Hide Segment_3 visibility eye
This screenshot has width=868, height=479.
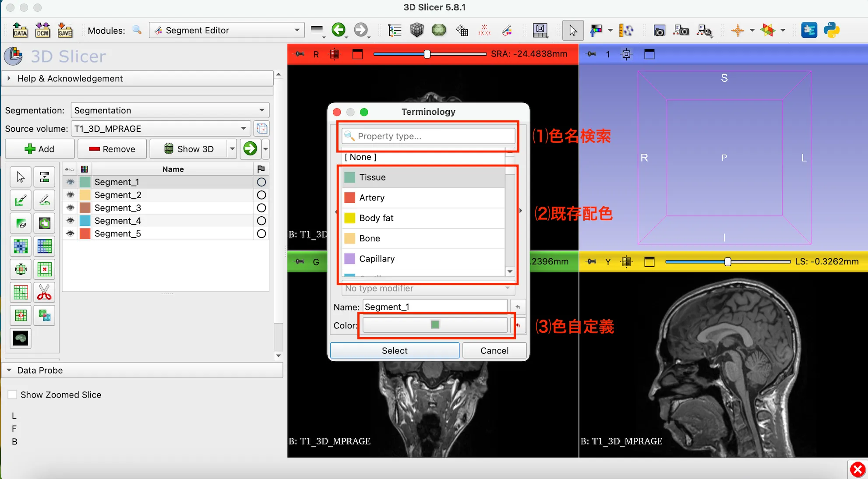[x=70, y=208]
